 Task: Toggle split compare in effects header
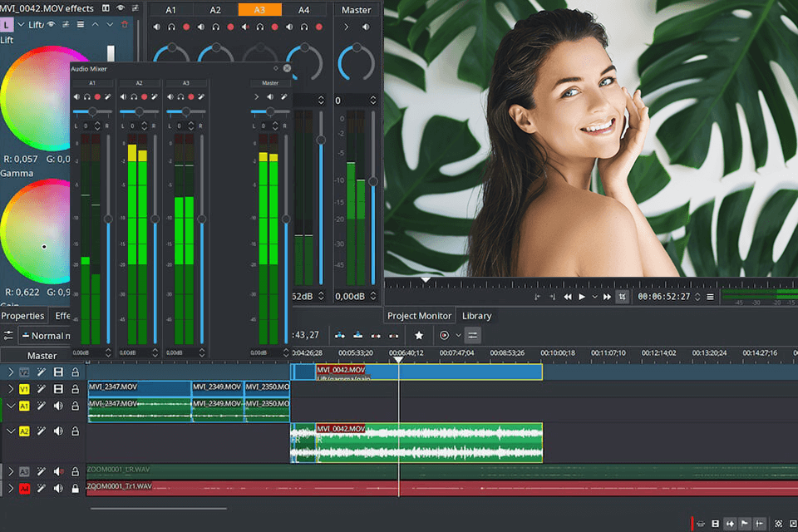click(106, 8)
